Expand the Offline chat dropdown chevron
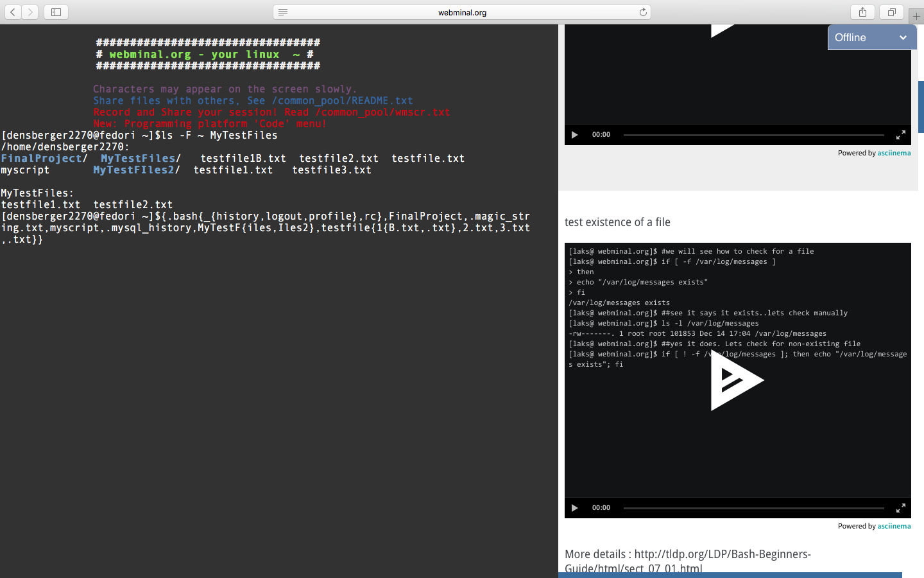The width and height of the screenshot is (924, 578). (x=903, y=38)
